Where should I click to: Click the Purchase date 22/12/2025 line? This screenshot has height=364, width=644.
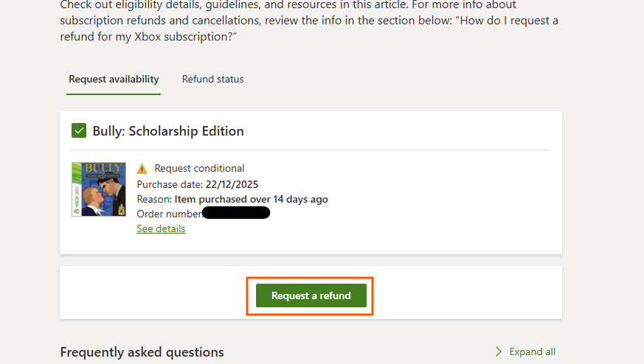[197, 184]
